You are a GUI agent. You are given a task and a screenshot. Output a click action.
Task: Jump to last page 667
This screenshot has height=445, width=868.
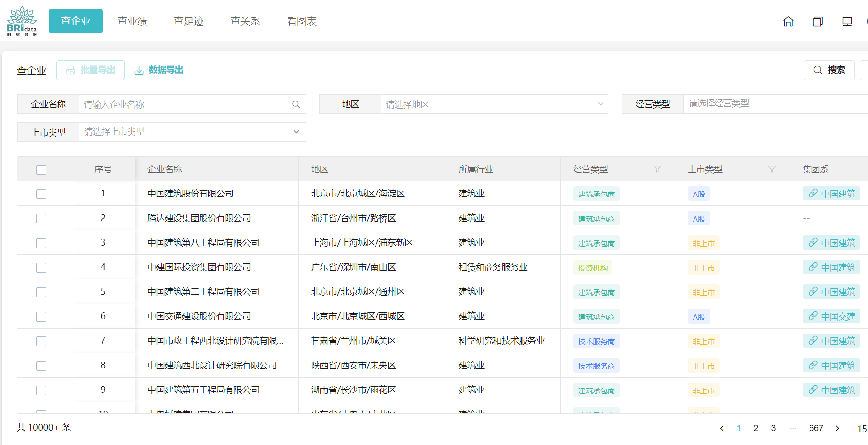pos(816,428)
